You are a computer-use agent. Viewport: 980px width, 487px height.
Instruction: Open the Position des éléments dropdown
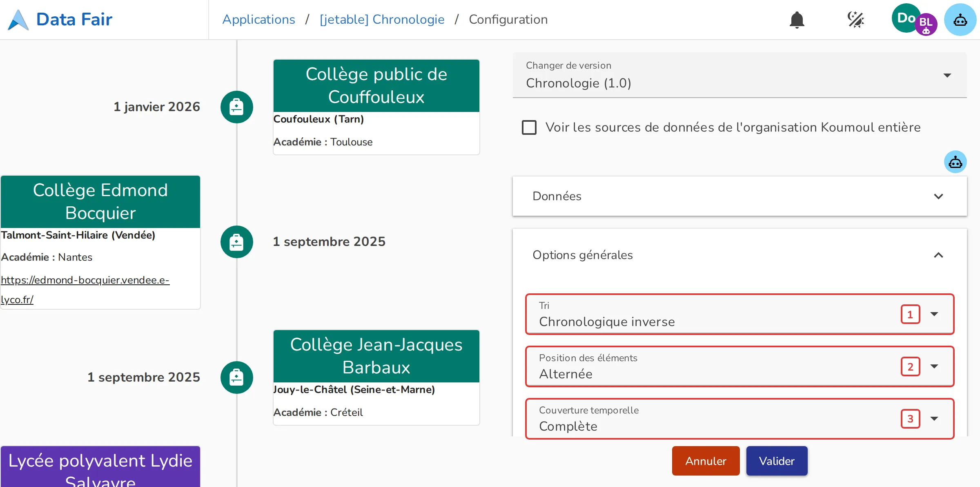point(739,366)
